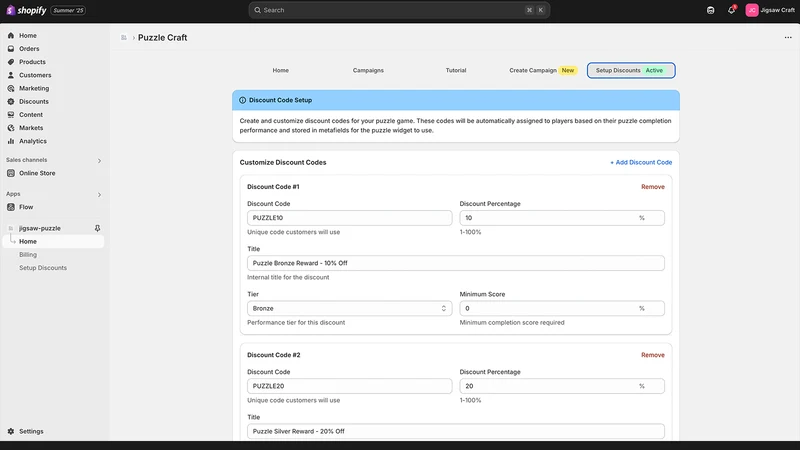Switch to the Home tab in Puzzle Craft
Viewport: 800px width, 450px height.
281,70
